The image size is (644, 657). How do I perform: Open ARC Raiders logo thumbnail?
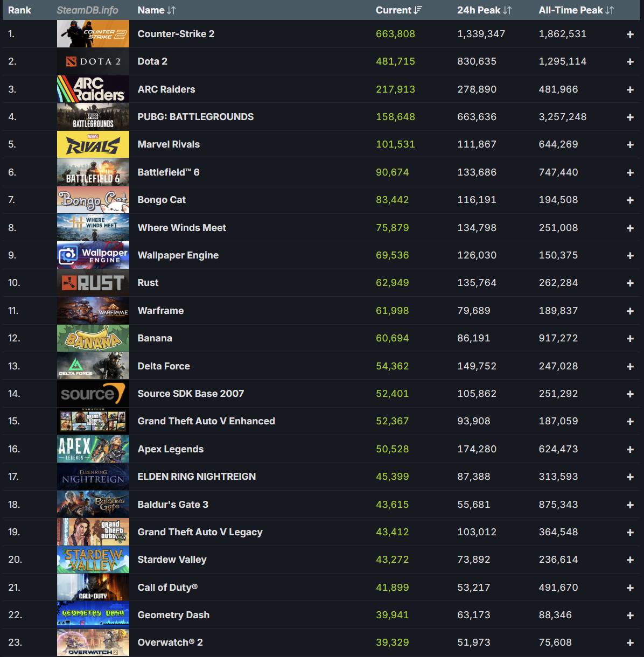(93, 89)
